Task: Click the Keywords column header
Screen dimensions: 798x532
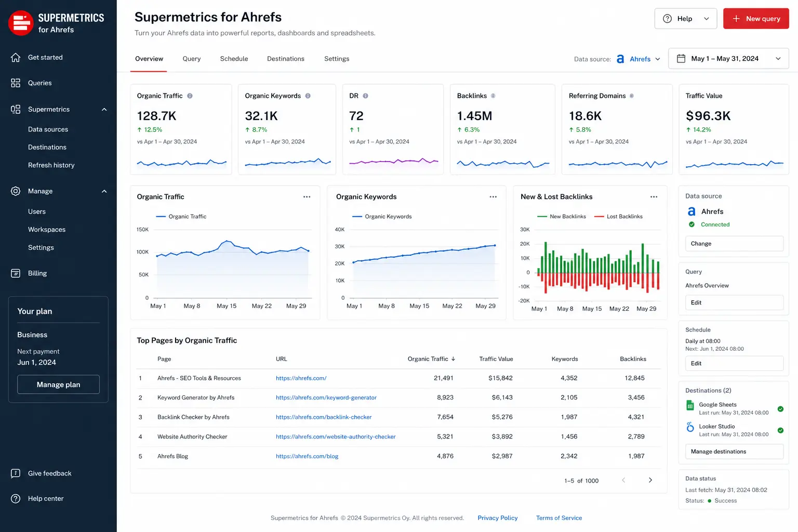Action: click(564, 359)
